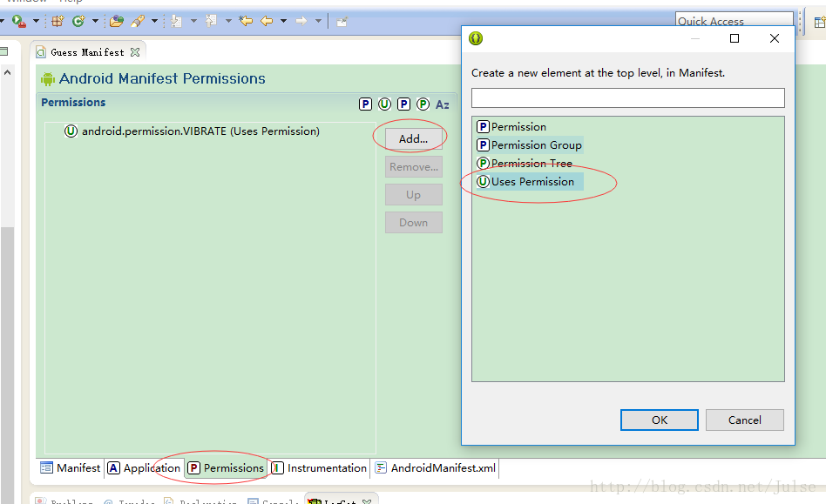
Task: Toggle the Uses Permission filter icon
Action: click(x=384, y=104)
